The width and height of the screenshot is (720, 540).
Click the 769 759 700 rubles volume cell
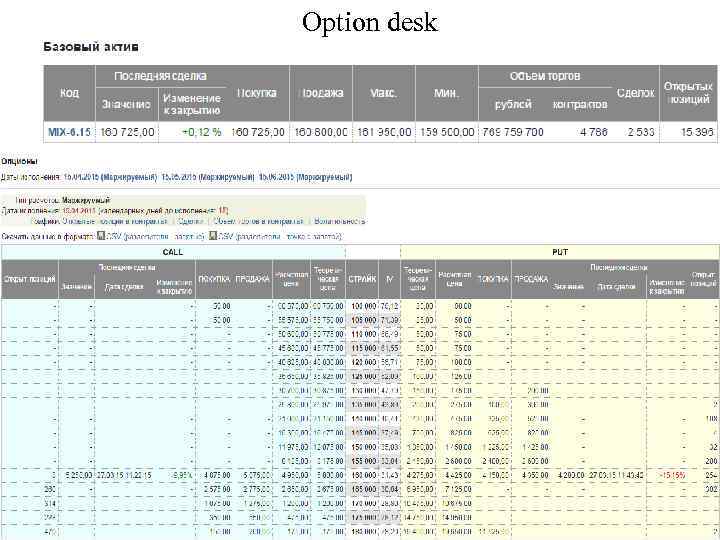pyautogui.click(x=512, y=132)
